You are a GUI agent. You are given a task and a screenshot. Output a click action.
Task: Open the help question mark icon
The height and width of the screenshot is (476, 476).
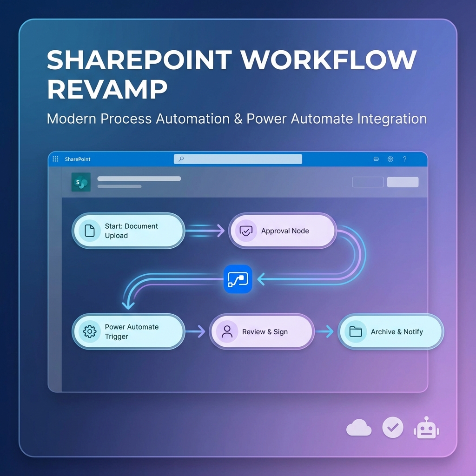[404, 159]
